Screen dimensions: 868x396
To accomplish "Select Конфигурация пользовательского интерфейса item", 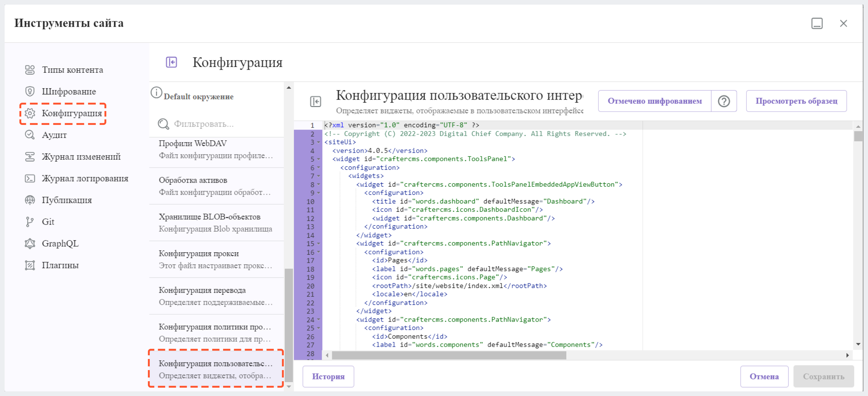I will tap(216, 369).
